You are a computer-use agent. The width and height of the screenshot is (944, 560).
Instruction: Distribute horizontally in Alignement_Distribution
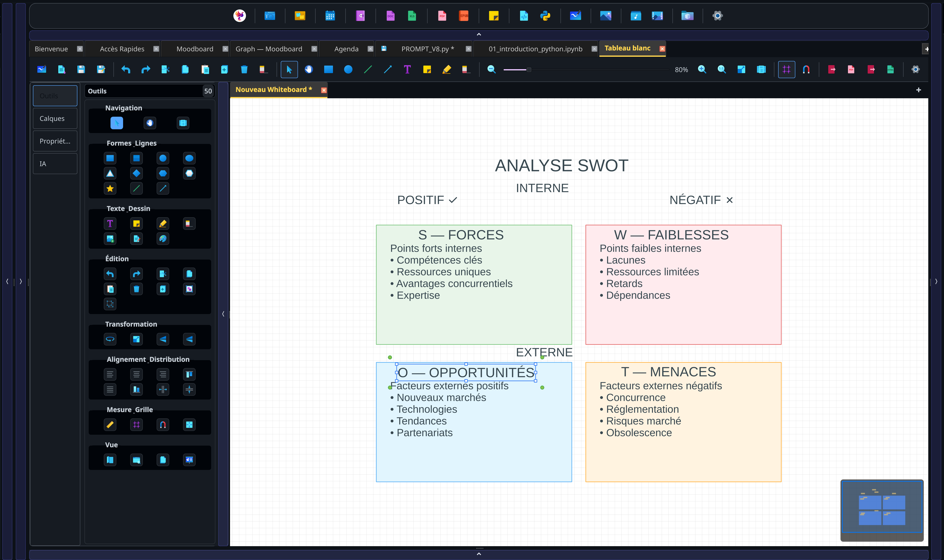tap(163, 389)
